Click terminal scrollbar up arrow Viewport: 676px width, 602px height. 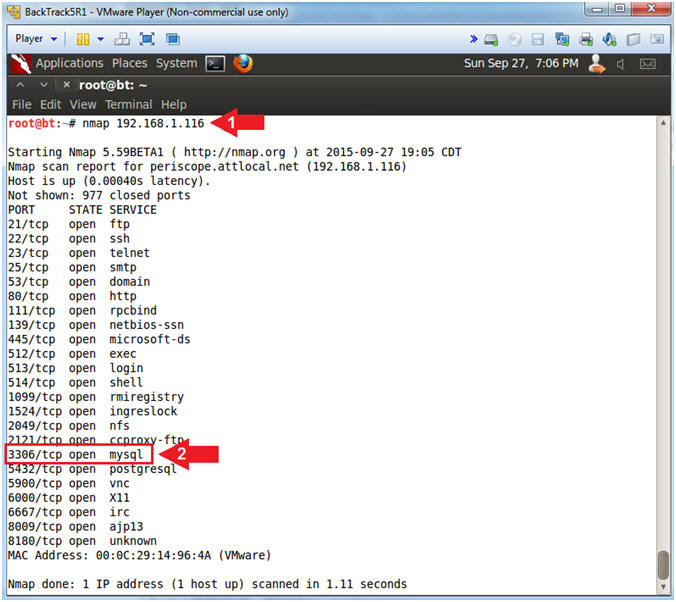coord(663,123)
